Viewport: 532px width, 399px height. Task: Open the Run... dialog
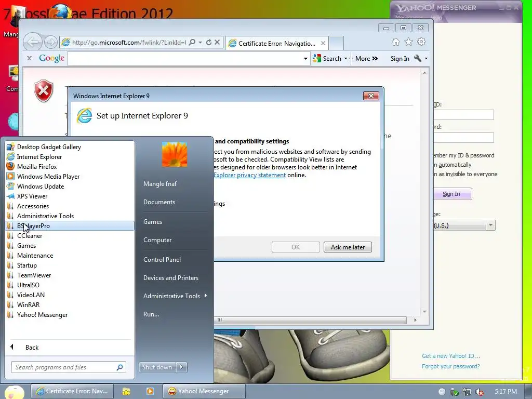tap(151, 314)
